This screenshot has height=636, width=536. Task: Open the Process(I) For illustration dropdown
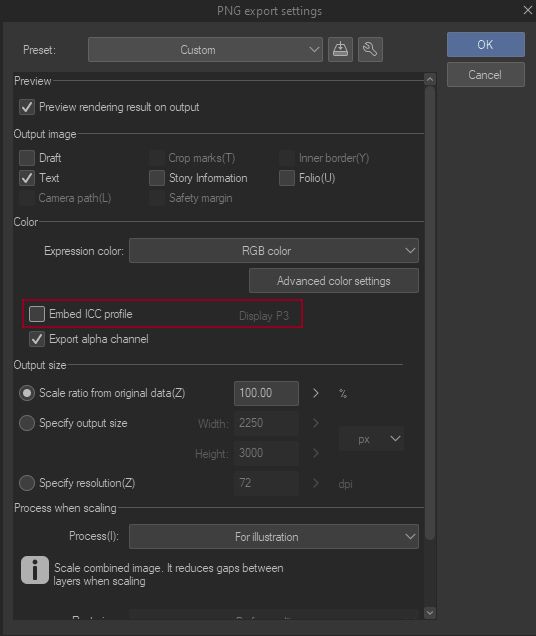[274, 537]
